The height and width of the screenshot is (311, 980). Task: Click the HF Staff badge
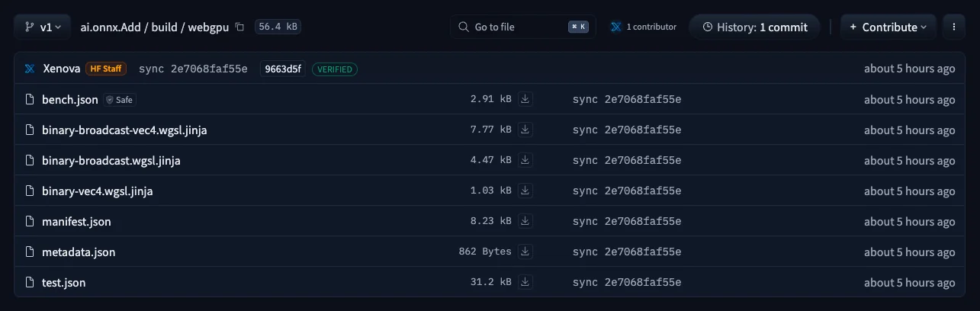coord(106,69)
